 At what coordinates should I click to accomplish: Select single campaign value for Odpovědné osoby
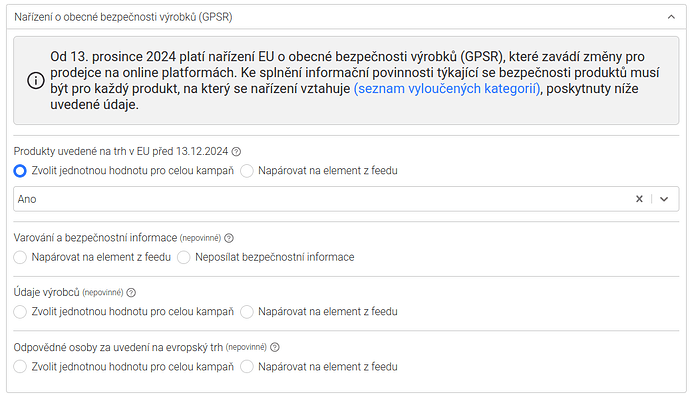pyautogui.click(x=20, y=366)
